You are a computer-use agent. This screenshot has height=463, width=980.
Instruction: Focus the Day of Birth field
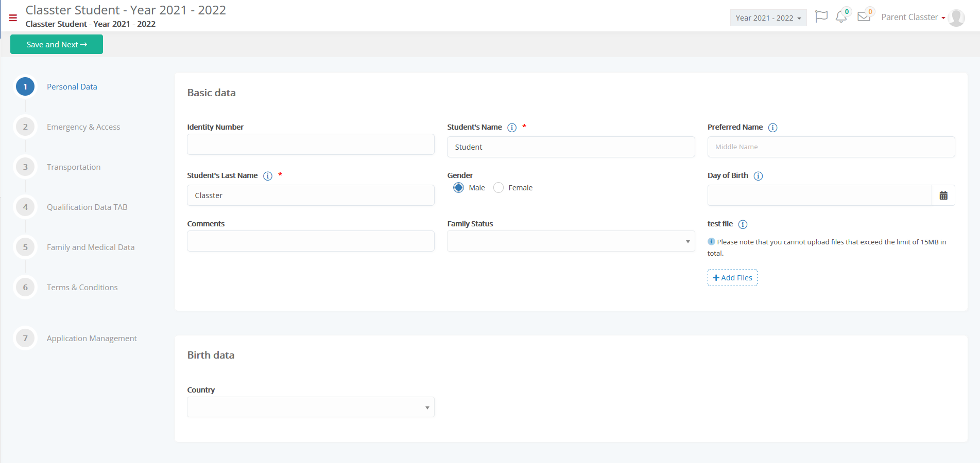(820, 195)
